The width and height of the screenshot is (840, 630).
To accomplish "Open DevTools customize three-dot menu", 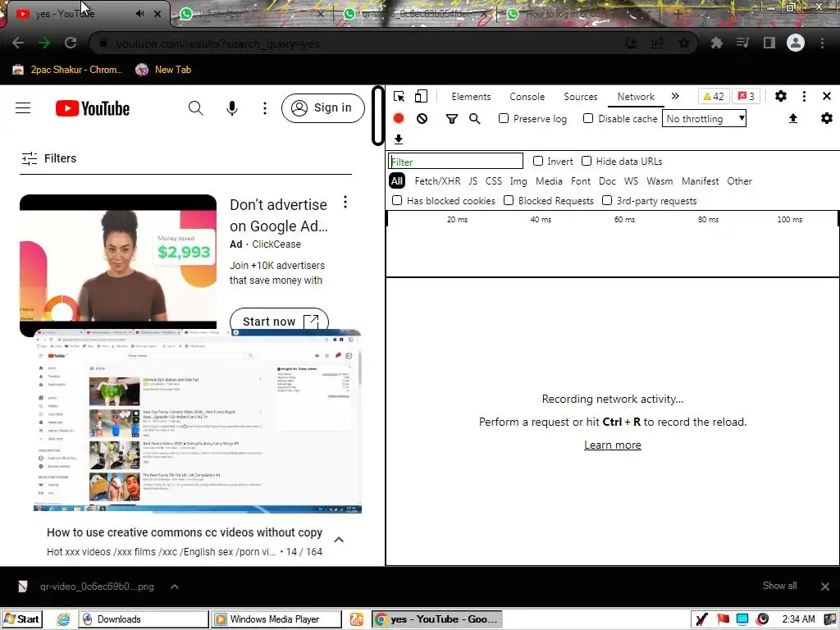I will point(804,96).
